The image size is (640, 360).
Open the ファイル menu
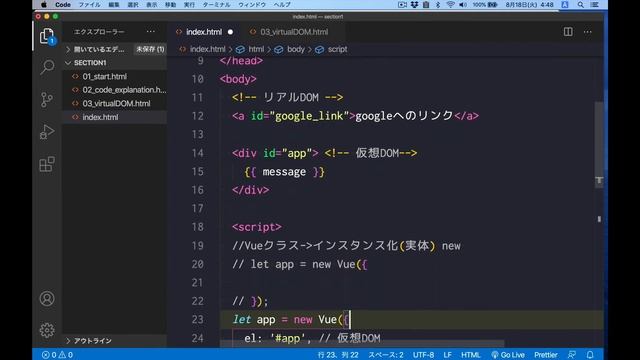(89, 5)
